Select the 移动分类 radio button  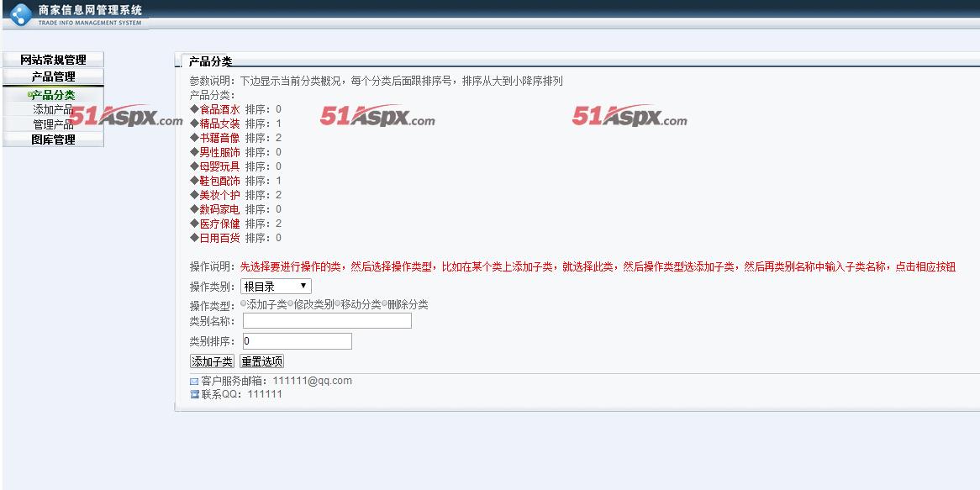(338, 303)
